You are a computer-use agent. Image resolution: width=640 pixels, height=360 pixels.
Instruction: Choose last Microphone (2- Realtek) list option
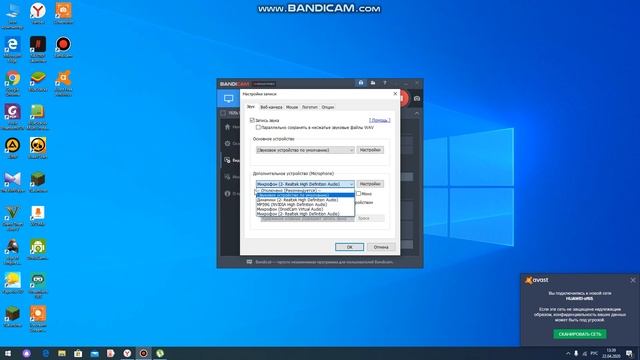tap(305, 213)
